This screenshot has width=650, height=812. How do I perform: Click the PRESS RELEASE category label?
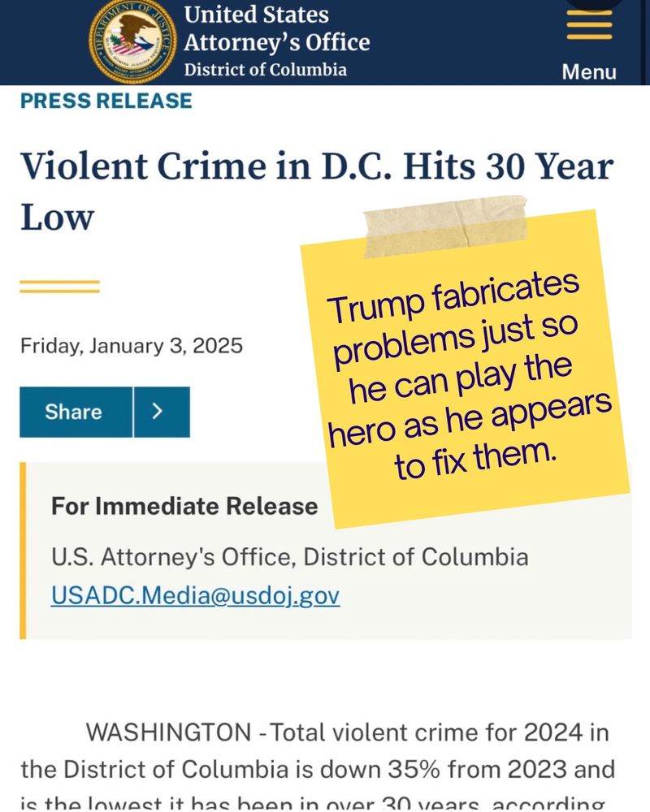(106, 101)
